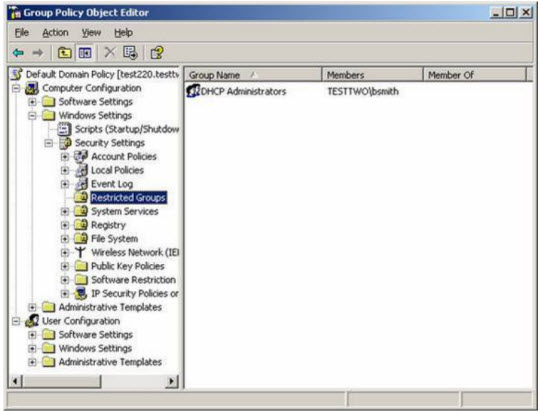Select the DHCP Administrators group icon

(193, 91)
